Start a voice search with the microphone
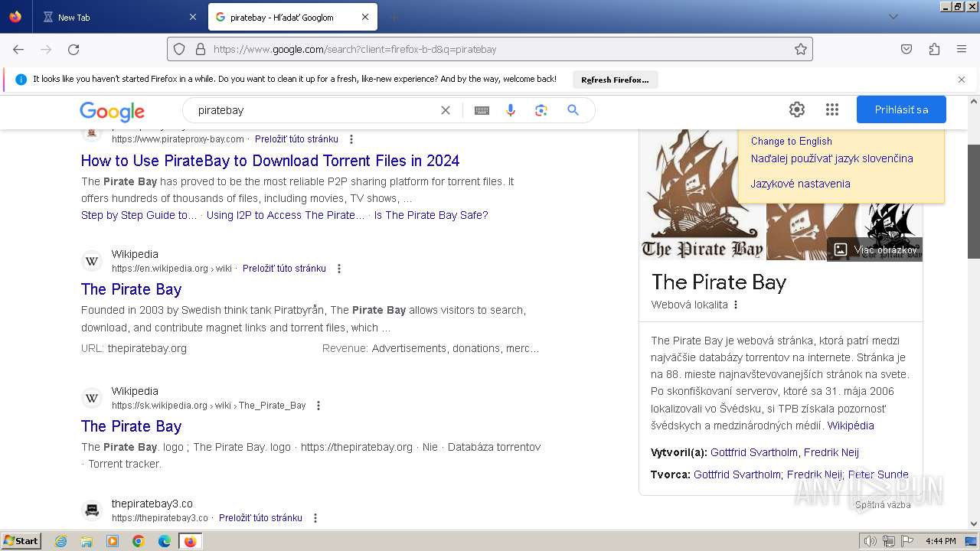 511,110
